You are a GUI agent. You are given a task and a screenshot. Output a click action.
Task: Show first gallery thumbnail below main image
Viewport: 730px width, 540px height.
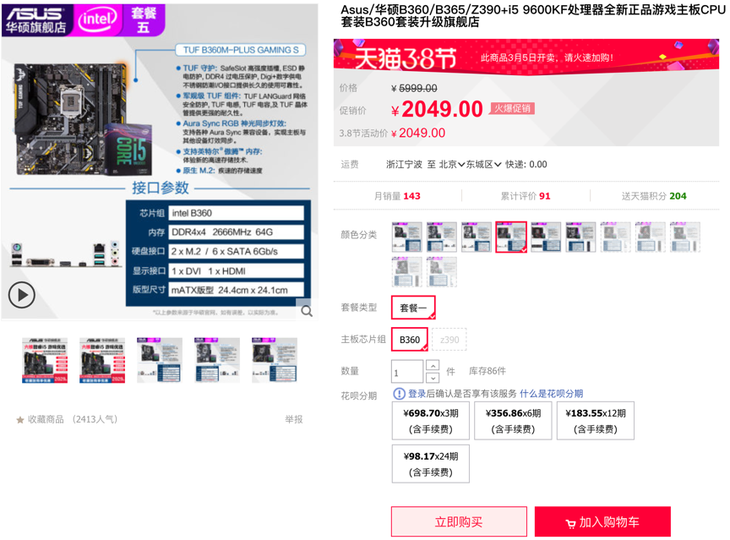coord(45,360)
